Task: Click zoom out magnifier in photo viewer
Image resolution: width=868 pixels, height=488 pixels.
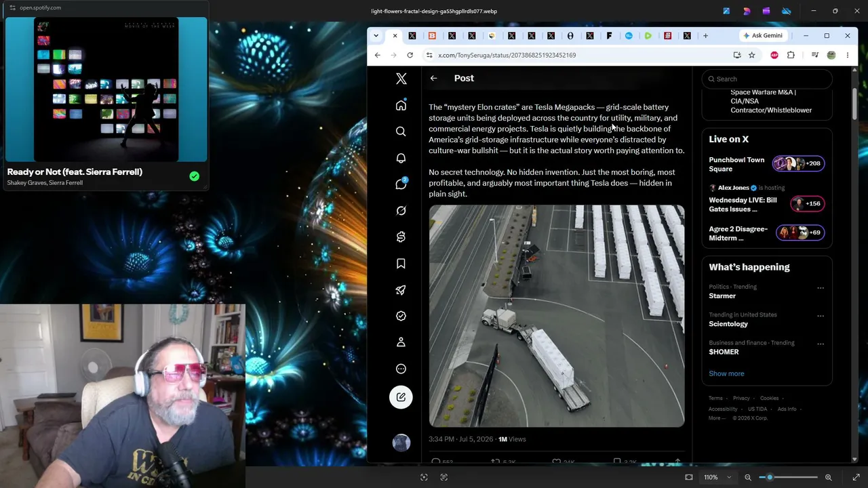Action: [x=748, y=477]
